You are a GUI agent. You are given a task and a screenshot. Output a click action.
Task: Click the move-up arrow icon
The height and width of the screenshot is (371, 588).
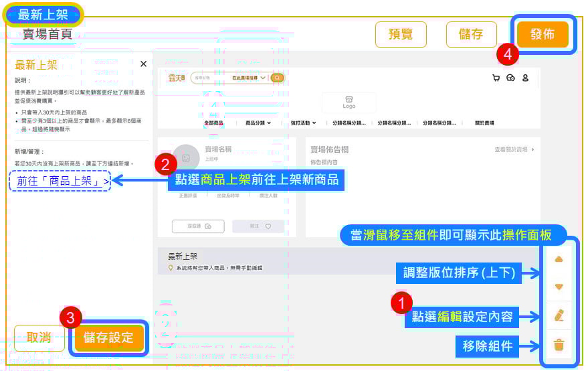(x=559, y=258)
